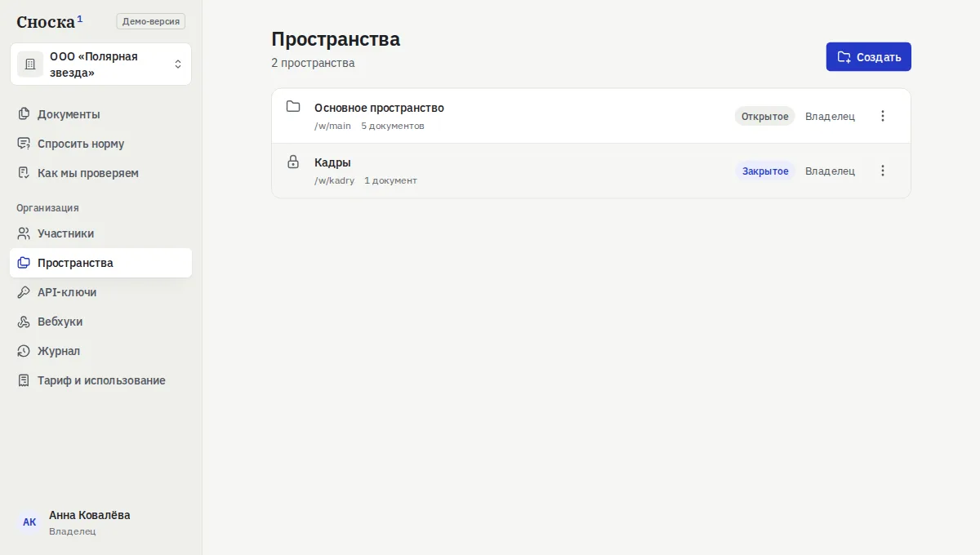This screenshot has height=555, width=980.
Task: Click the 5 документов label
Action: click(x=393, y=126)
